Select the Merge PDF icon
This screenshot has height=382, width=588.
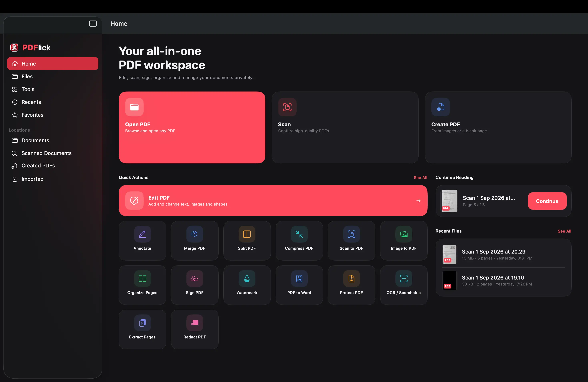[x=195, y=234]
